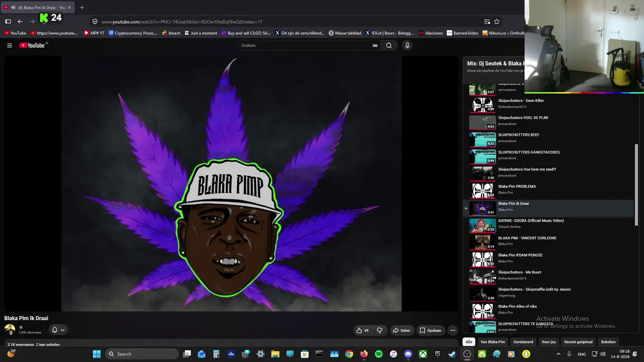Open the 'Cryptocurrency Prices' bookmark
Screen dimensions: 644x362
pos(133,33)
